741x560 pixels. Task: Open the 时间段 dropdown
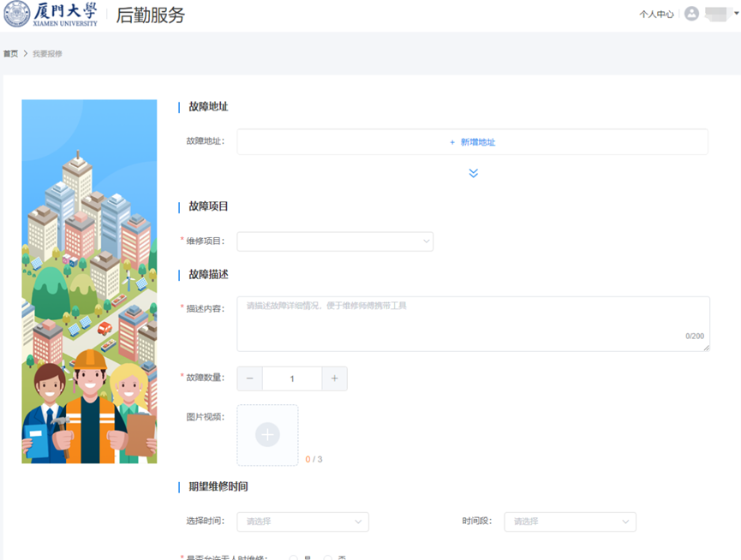(x=570, y=521)
